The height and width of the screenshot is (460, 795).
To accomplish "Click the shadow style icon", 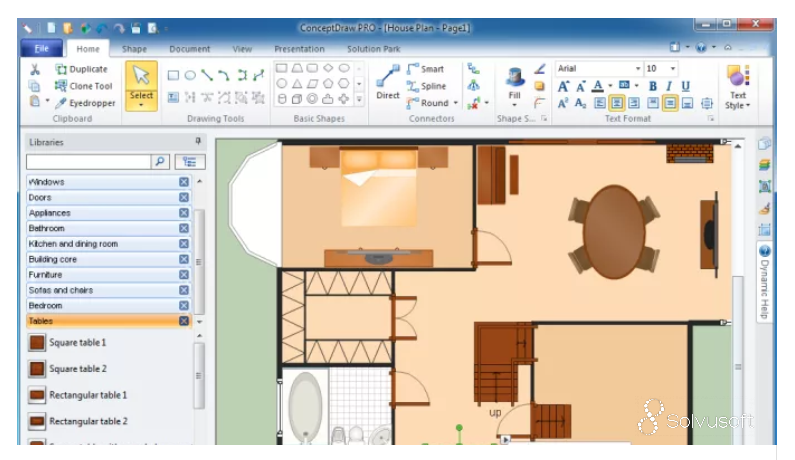I will [x=539, y=86].
